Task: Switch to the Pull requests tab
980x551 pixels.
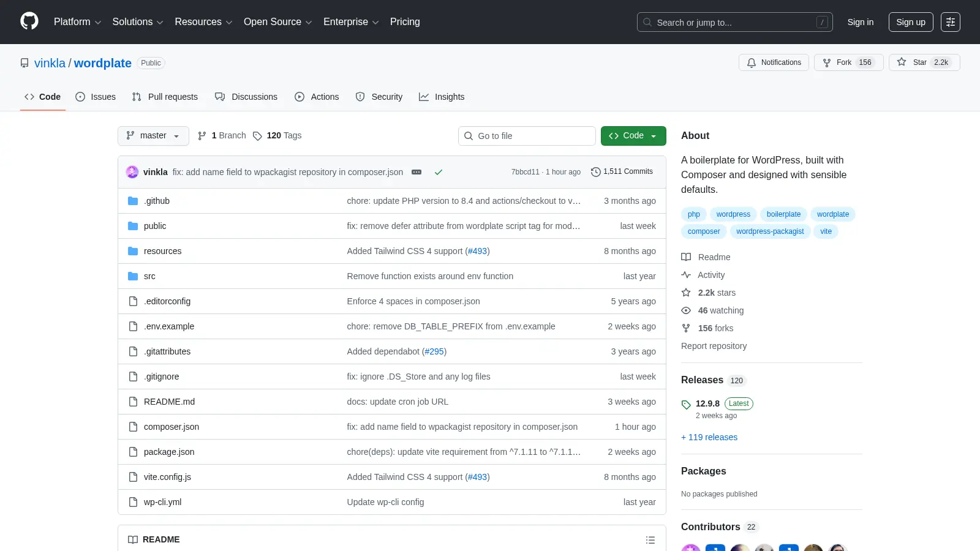Action: (165, 97)
